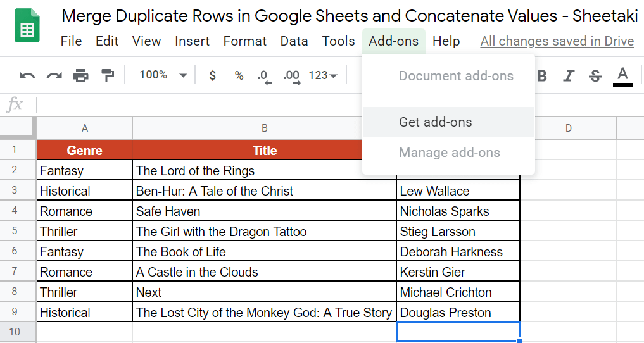
Task: Select Fantasy cell in row 2
Action: click(x=85, y=170)
